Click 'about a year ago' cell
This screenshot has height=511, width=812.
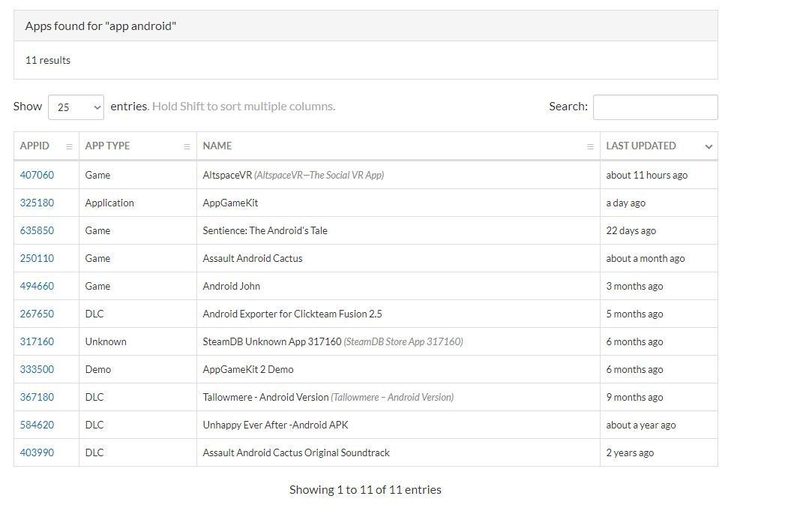[659, 425]
